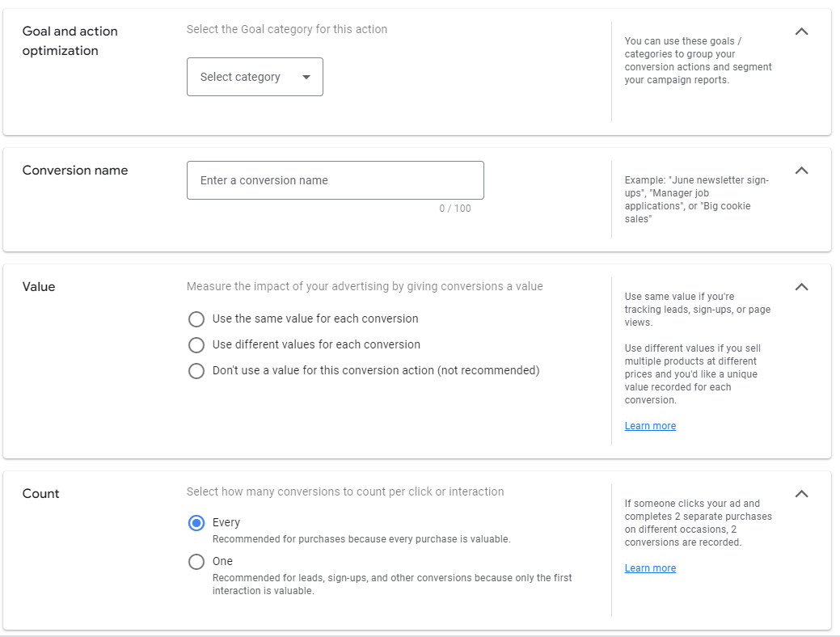840x637 pixels.
Task: Click the Count section heading
Action: (x=40, y=493)
